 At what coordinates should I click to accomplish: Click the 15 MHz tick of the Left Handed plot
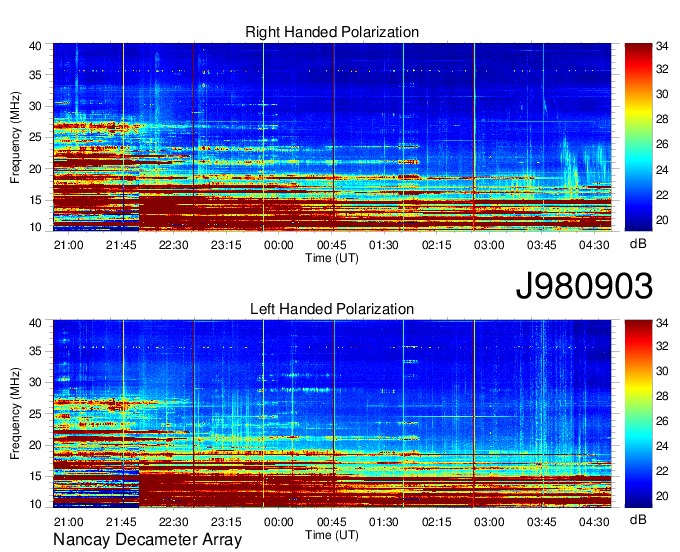(35, 477)
